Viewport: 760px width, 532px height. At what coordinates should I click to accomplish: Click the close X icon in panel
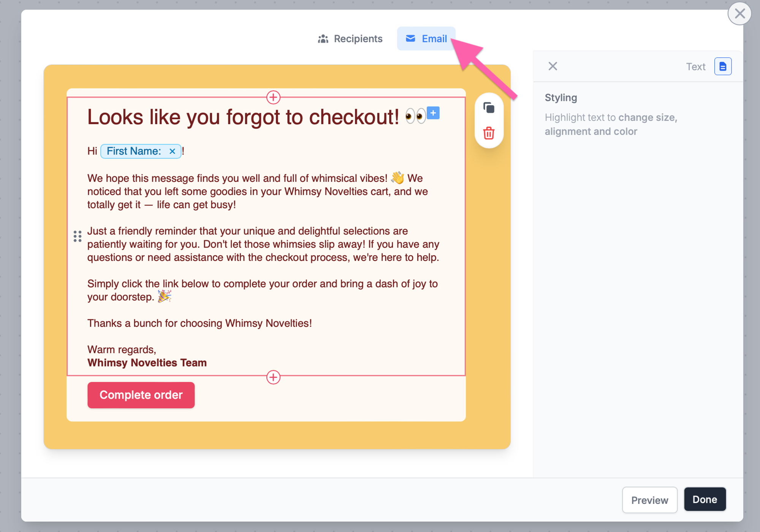553,66
